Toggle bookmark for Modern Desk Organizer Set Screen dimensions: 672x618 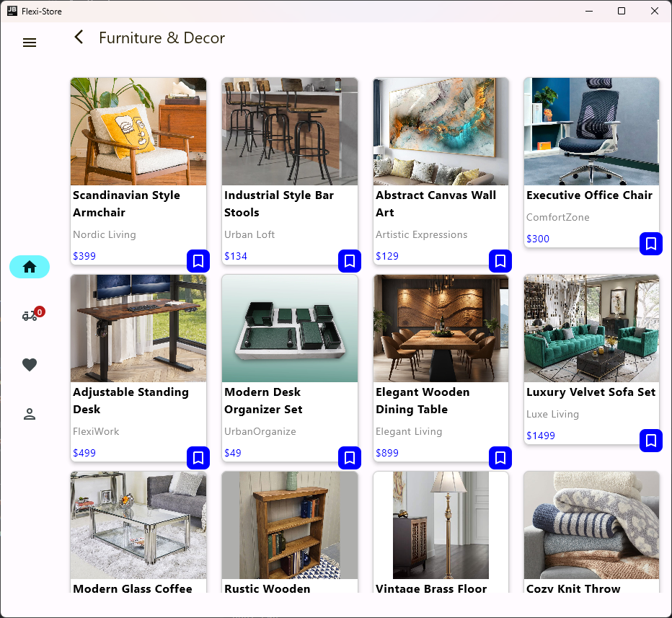click(350, 458)
